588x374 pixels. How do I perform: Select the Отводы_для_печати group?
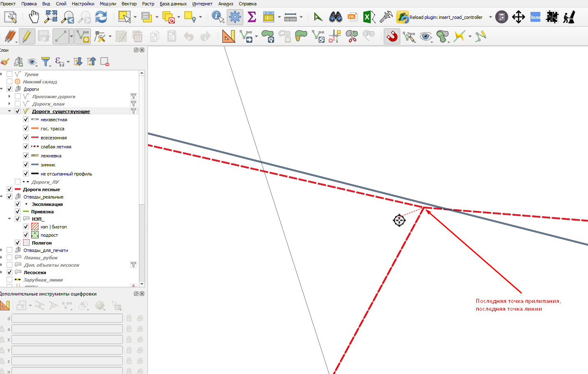[46, 250]
